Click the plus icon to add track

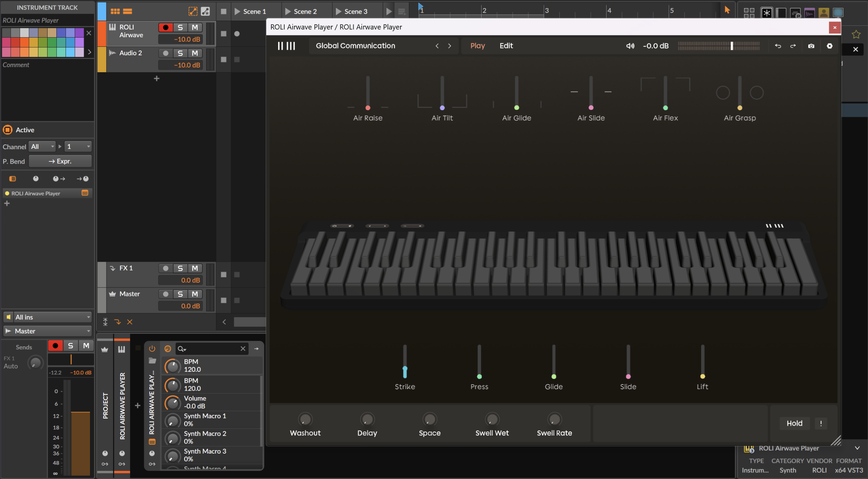(157, 78)
